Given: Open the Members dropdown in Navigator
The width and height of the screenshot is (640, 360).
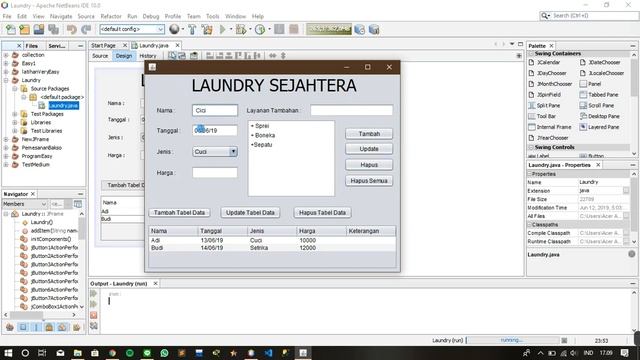Looking at the screenshot, I should pos(24,204).
